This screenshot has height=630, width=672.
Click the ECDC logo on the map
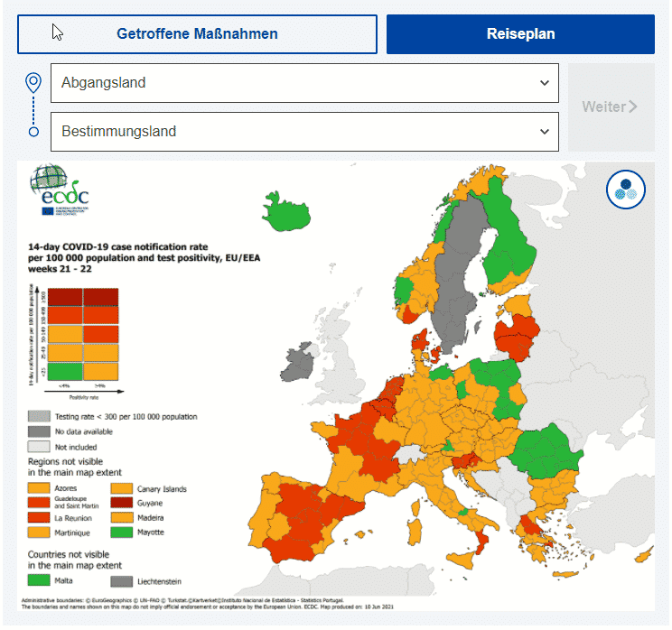61,190
